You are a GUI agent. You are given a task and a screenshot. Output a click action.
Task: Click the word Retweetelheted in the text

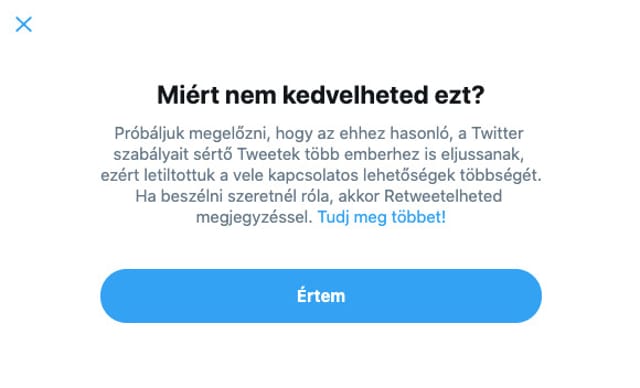pos(443,196)
